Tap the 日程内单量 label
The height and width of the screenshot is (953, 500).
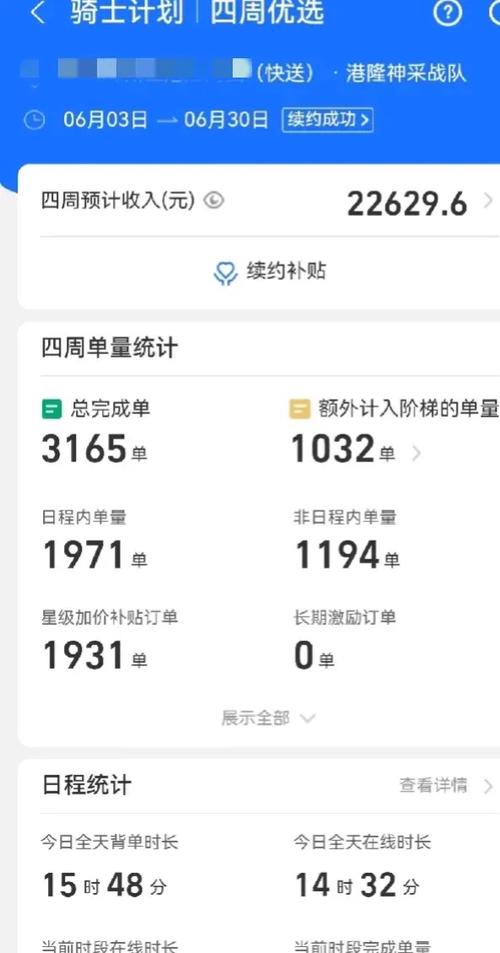(84, 517)
